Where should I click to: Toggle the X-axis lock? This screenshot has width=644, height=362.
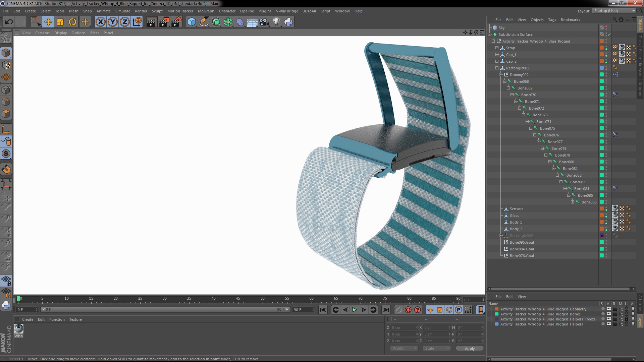pos(100,22)
